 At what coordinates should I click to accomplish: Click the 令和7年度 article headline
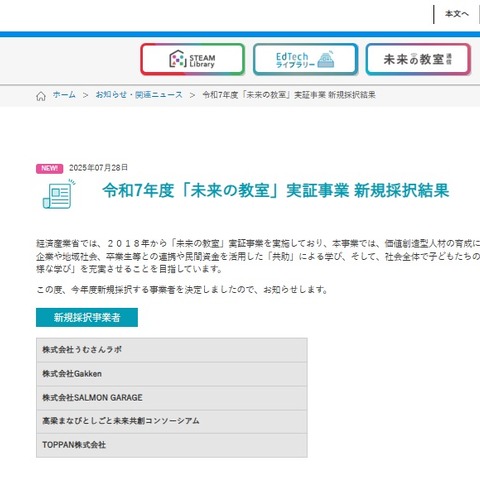click(276, 191)
